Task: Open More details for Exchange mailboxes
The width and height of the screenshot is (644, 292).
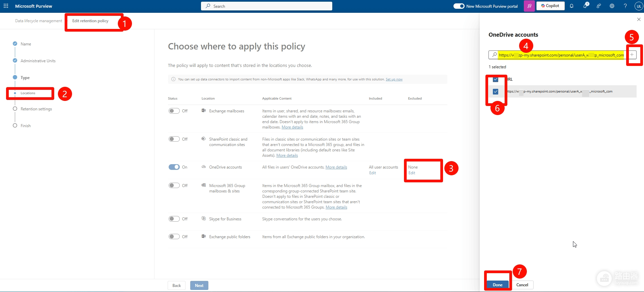Action: point(292,127)
